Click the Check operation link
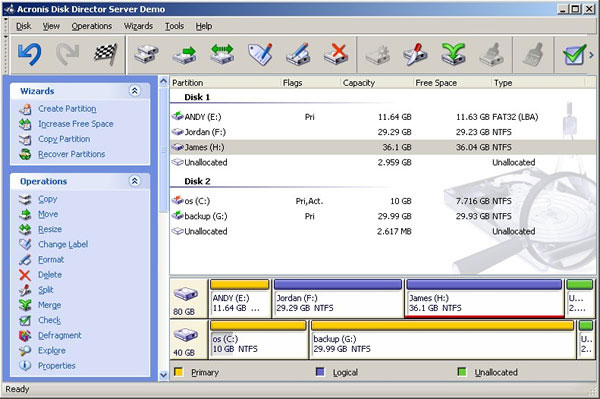 49,320
